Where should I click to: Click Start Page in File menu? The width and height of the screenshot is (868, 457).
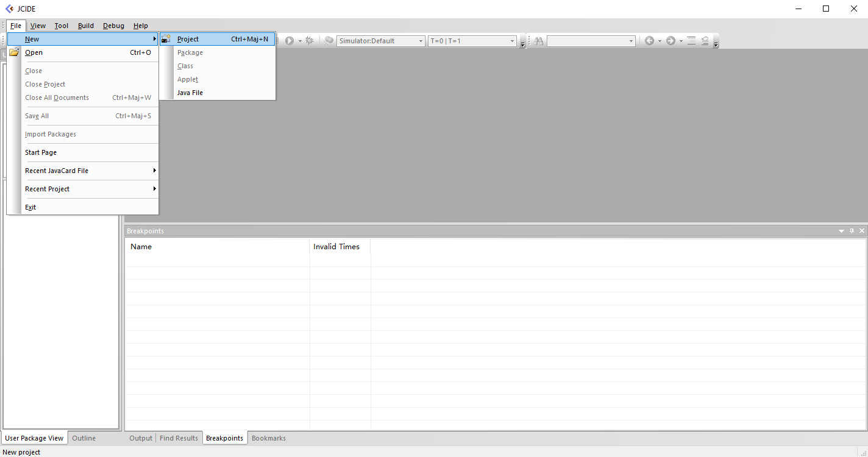pos(41,152)
